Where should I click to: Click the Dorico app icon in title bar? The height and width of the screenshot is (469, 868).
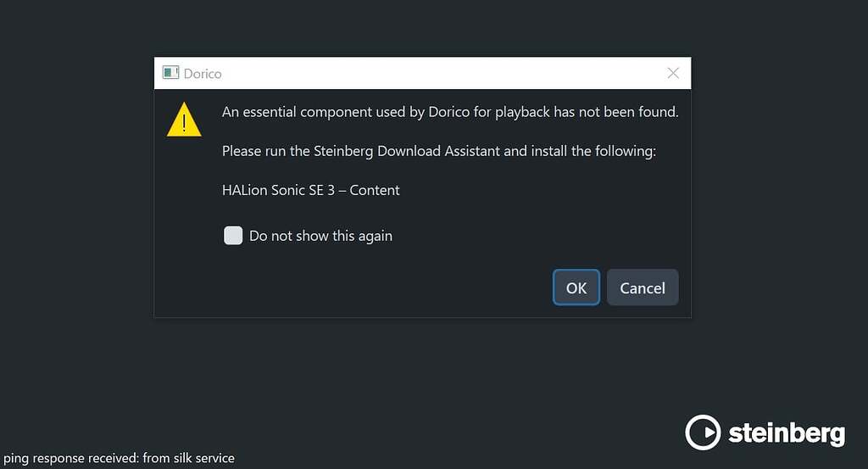point(170,73)
